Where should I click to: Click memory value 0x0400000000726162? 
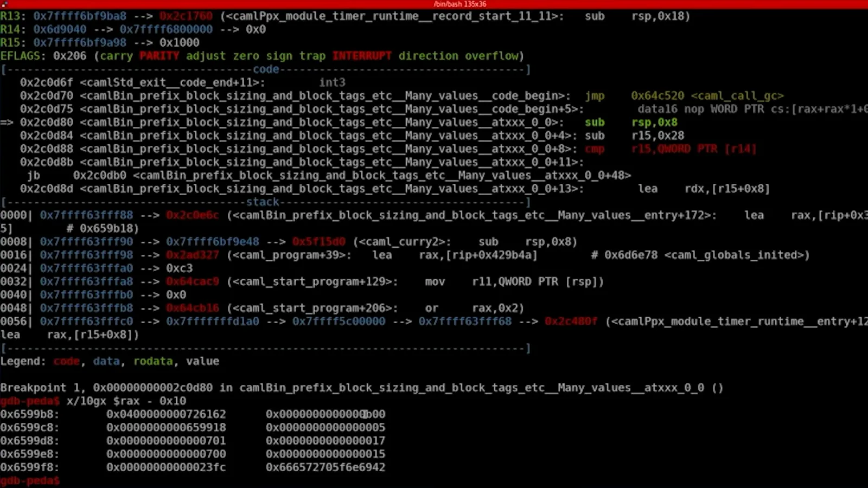point(166,415)
